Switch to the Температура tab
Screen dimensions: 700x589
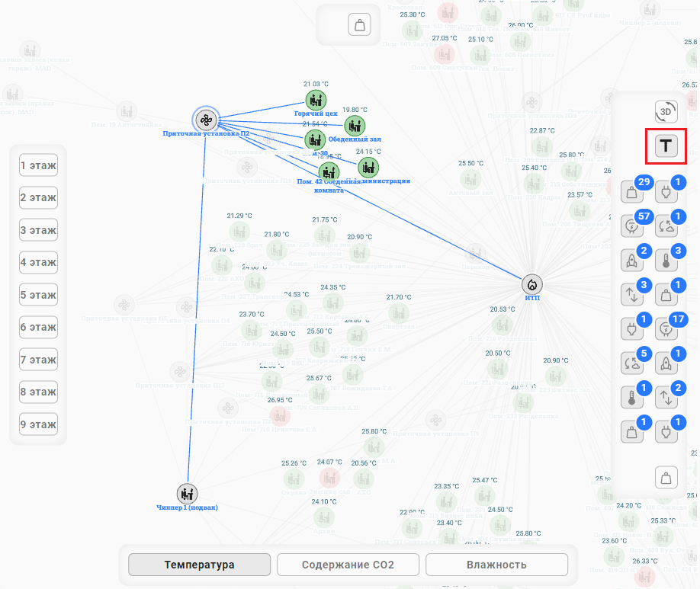click(199, 565)
